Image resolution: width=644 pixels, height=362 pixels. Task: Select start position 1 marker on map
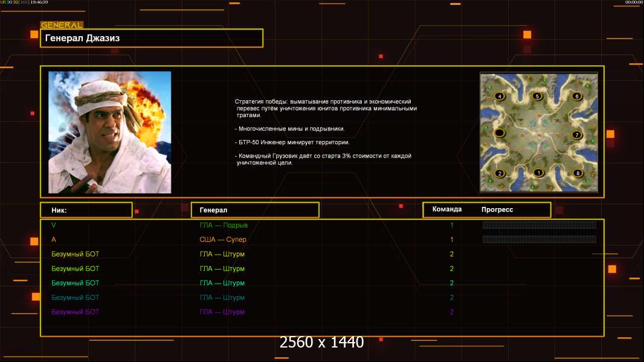tap(539, 173)
